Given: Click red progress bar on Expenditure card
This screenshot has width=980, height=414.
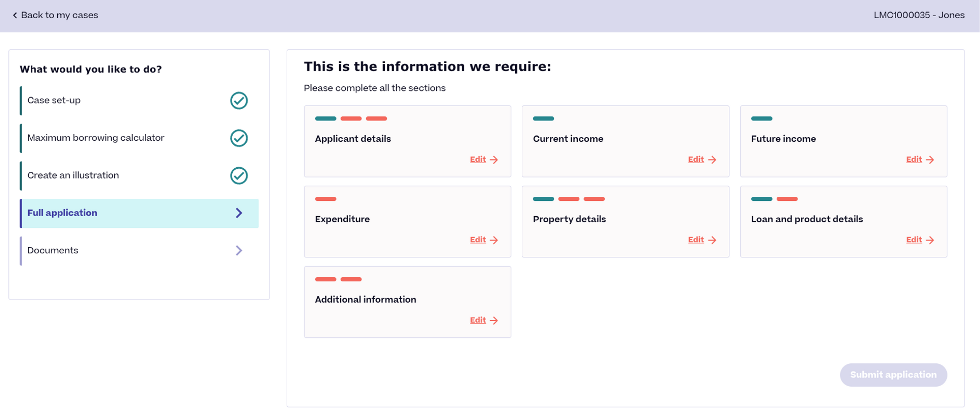Looking at the screenshot, I should (x=325, y=199).
